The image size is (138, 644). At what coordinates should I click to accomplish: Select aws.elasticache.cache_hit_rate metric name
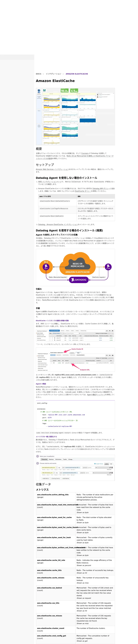(x=51, y=560)
